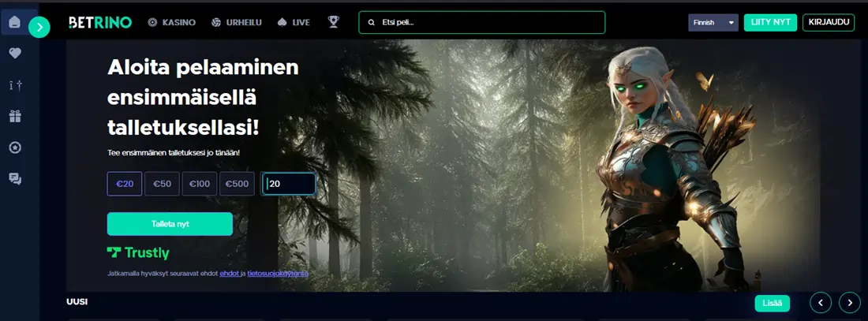This screenshot has width=868, height=321.
Task: Click the Betrino logo
Action: [99, 22]
